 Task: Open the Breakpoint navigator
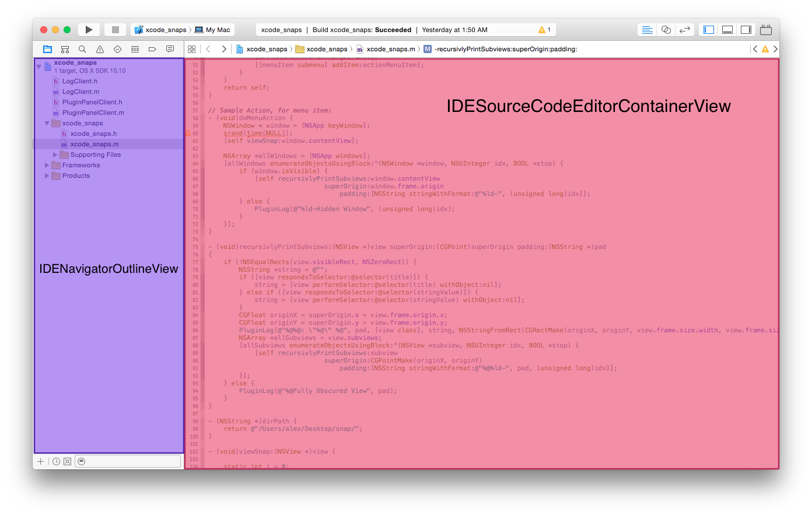point(152,49)
